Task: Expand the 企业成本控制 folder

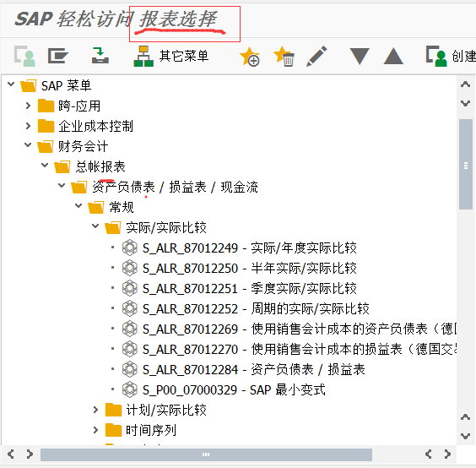Action: tap(28, 126)
